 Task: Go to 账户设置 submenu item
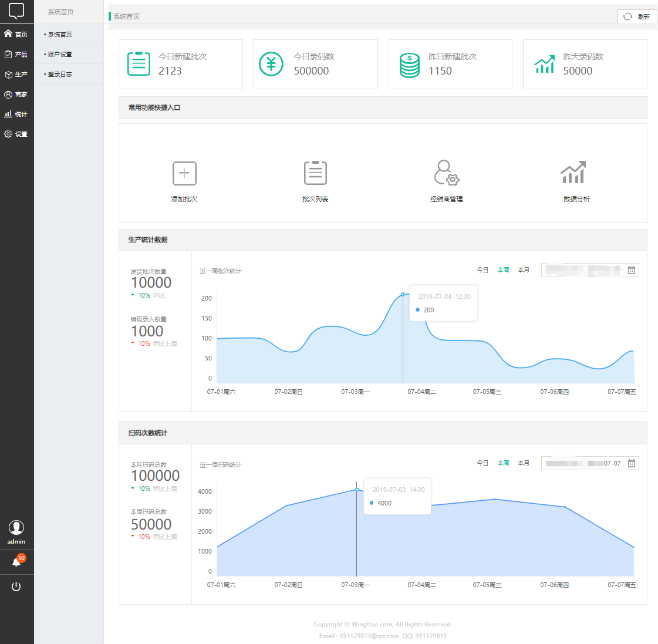60,55
